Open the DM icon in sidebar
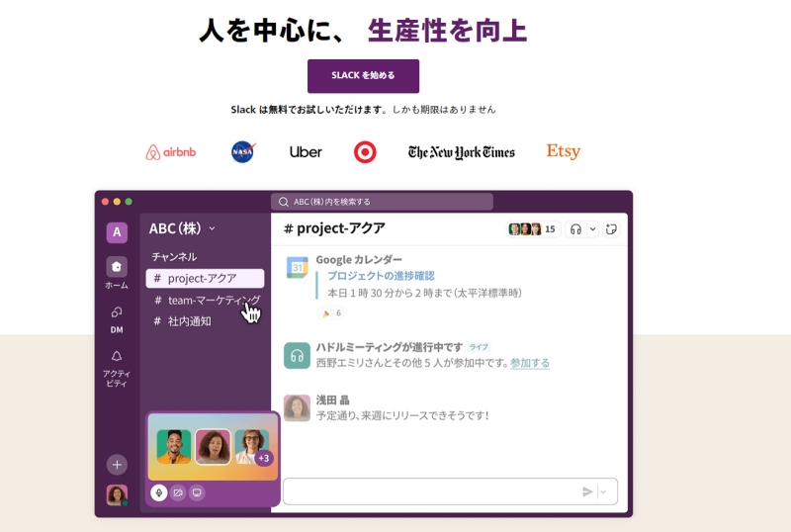Screen dimensions: 791x532 click(x=117, y=312)
